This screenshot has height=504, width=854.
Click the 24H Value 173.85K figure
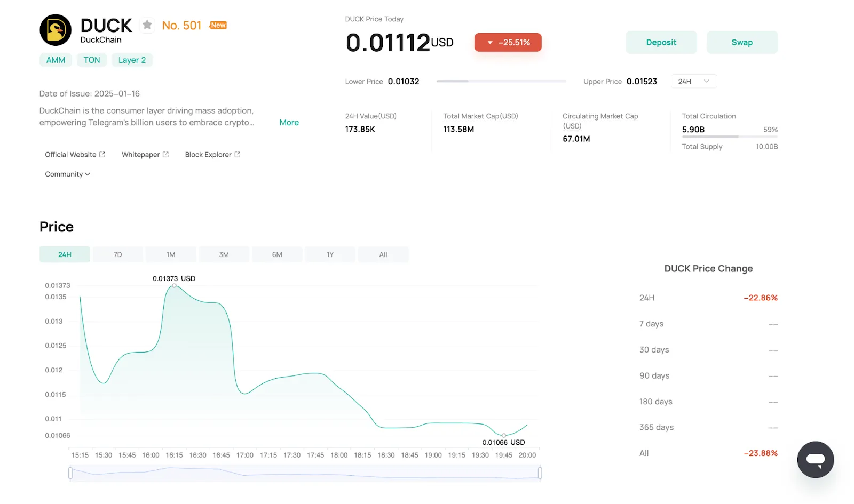click(x=360, y=130)
